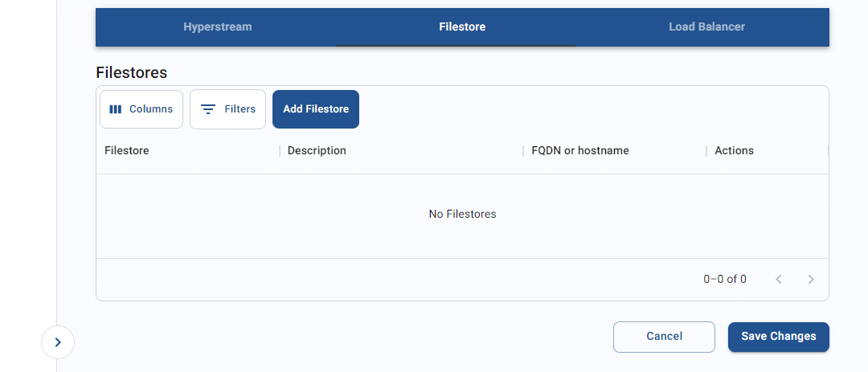
Task: Sort by the Description column header
Action: click(x=317, y=150)
